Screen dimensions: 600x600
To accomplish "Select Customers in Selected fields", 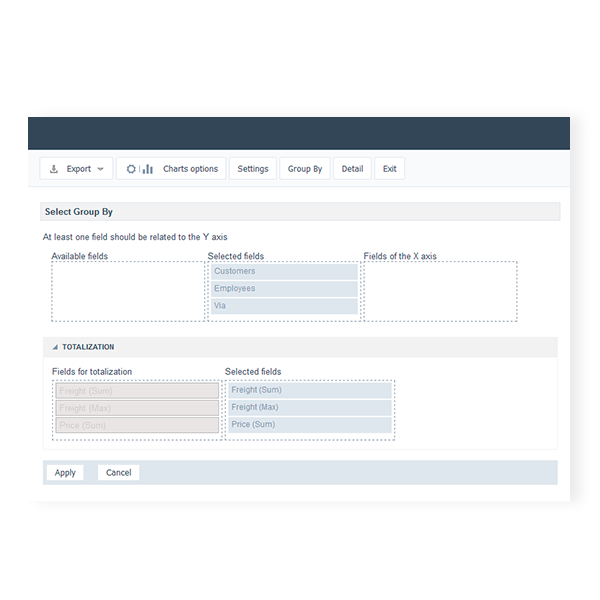I will (284, 271).
